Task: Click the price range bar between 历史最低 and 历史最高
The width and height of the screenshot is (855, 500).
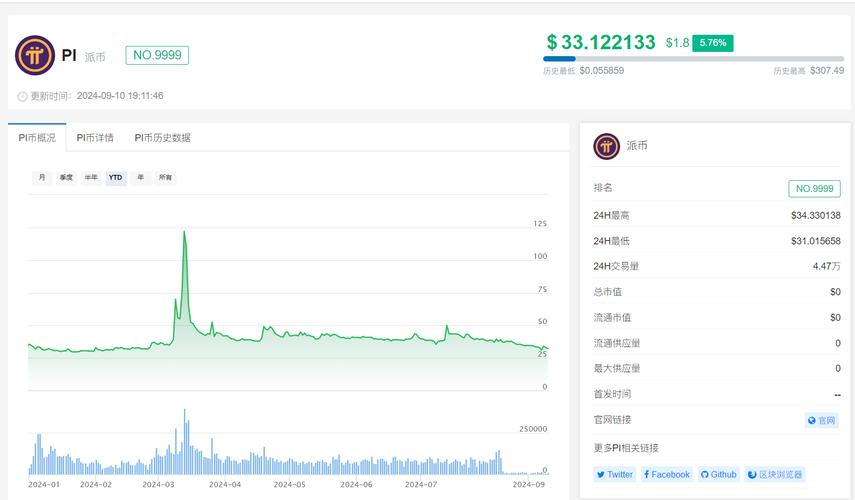Action: 693,59
